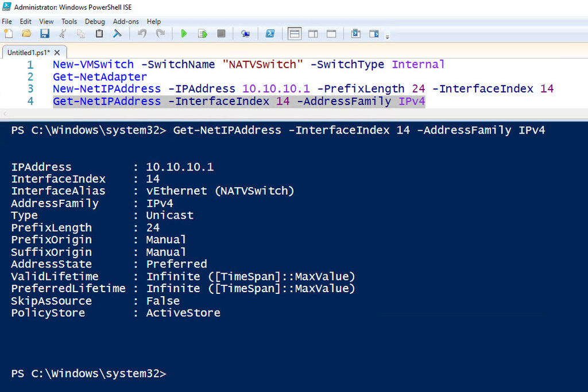Toggle Show Script Pane Top layout
588x392 pixels.
[295, 33]
